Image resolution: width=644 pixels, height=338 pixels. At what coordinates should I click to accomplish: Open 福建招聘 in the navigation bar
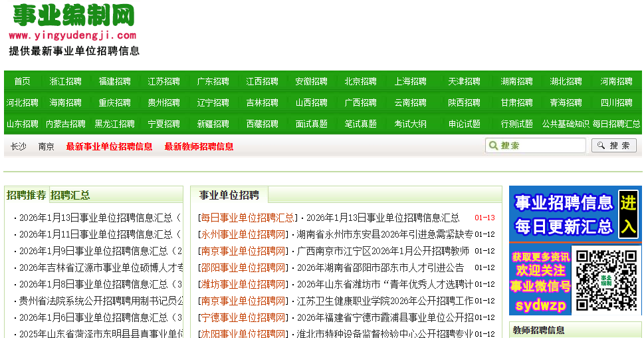click(x=114, y=81)
